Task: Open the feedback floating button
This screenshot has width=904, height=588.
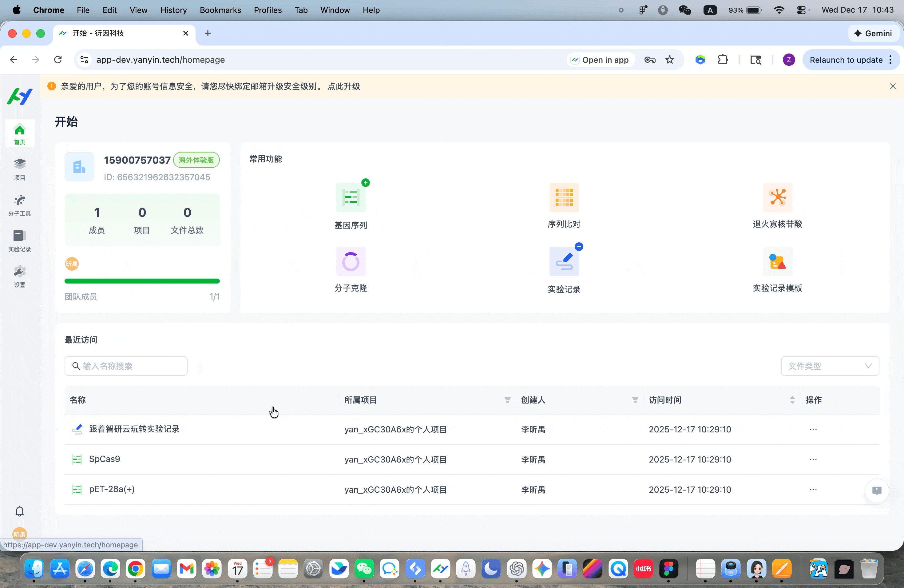Action: click(x=877, y=491)
